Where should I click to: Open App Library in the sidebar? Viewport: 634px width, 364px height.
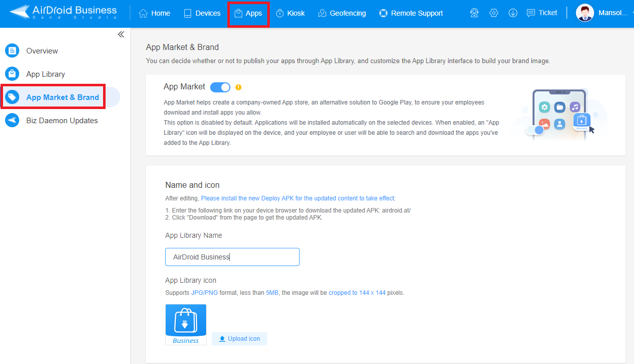(x=45, y=74)
